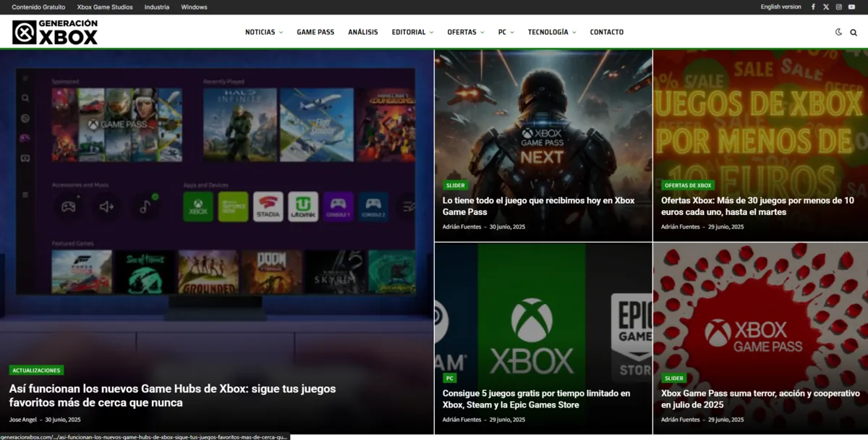Expand the Tecnología menu chevron
The image size is (868, 440).
[574, 32]
